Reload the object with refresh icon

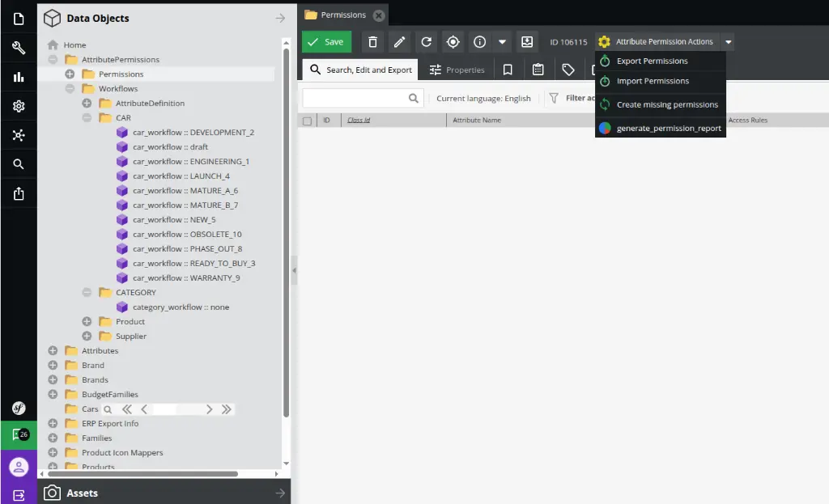click(x=426, y=42)
